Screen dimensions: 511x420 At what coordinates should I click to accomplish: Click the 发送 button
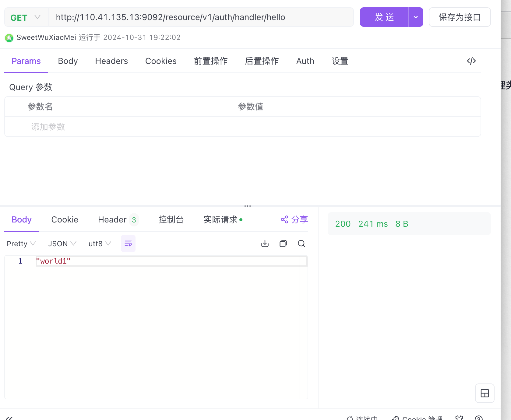click(384, 17)
